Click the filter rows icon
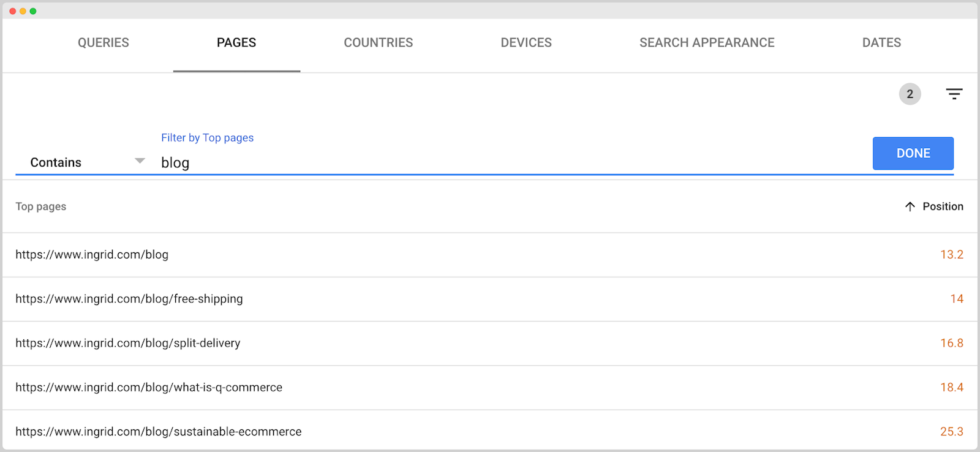 point(954,94)
